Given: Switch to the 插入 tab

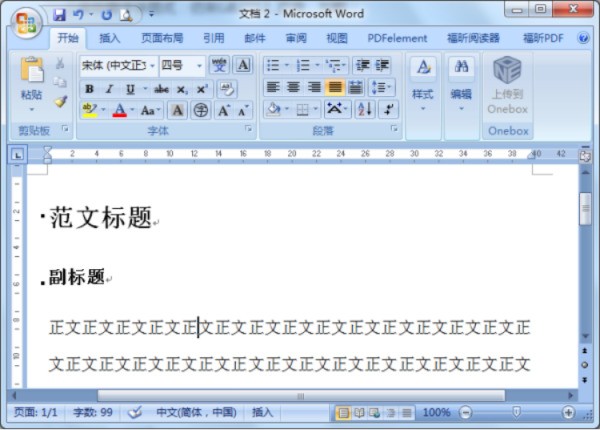Looking at the screenshot, I should pyautogui.click(x=110, y=38).
